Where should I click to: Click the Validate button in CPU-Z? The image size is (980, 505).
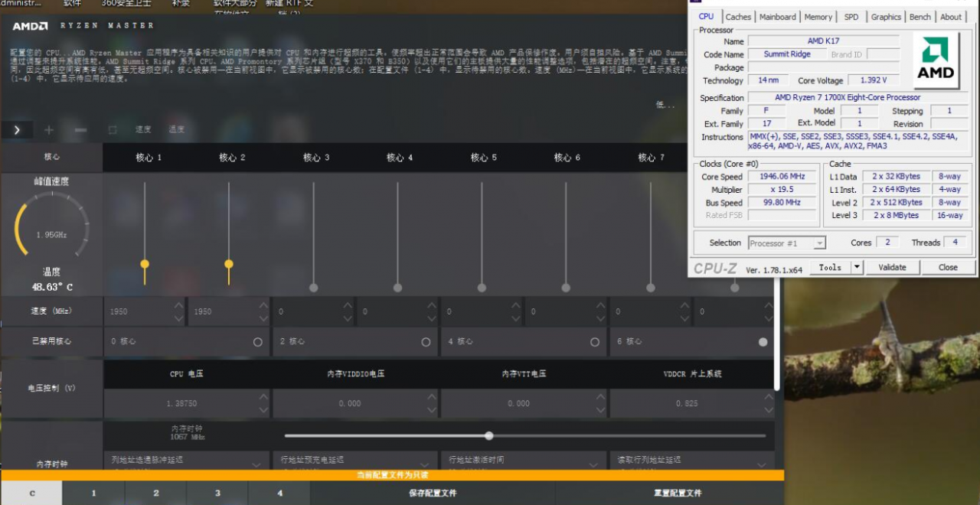(892, 267)
